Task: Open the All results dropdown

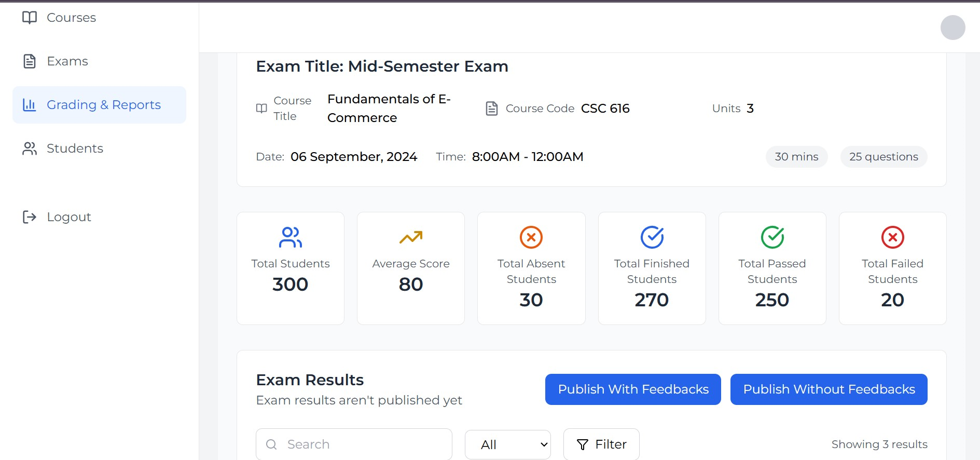Action: (508, 444)
